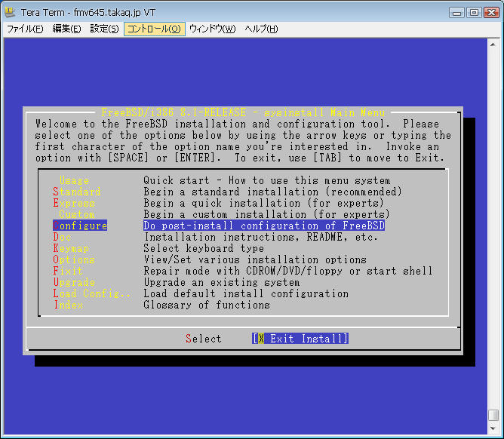This screenshot has width=504, height=439.
Task: Open the ヘルプ(H) menu
Action: (x=261, y=29)
